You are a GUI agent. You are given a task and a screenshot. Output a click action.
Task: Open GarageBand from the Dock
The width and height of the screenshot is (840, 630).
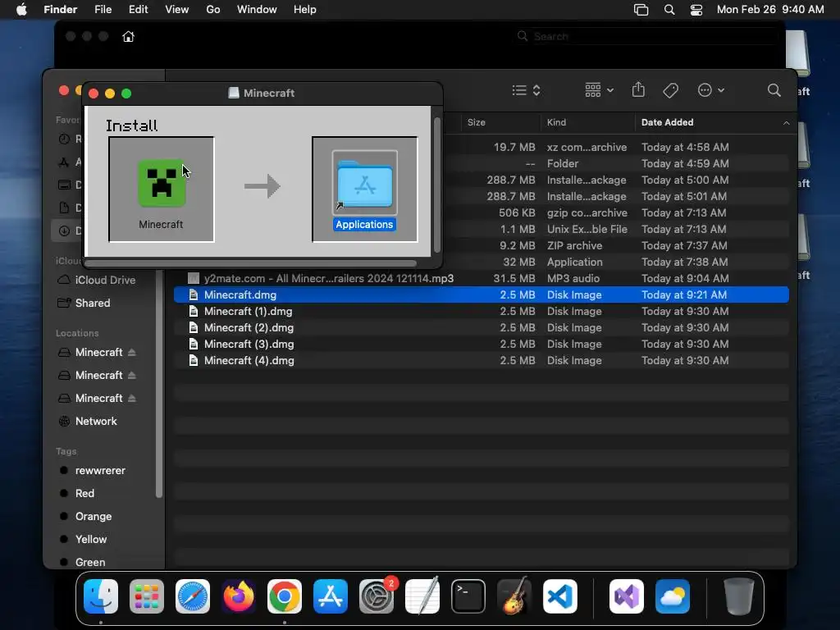(x=514, y=596)
